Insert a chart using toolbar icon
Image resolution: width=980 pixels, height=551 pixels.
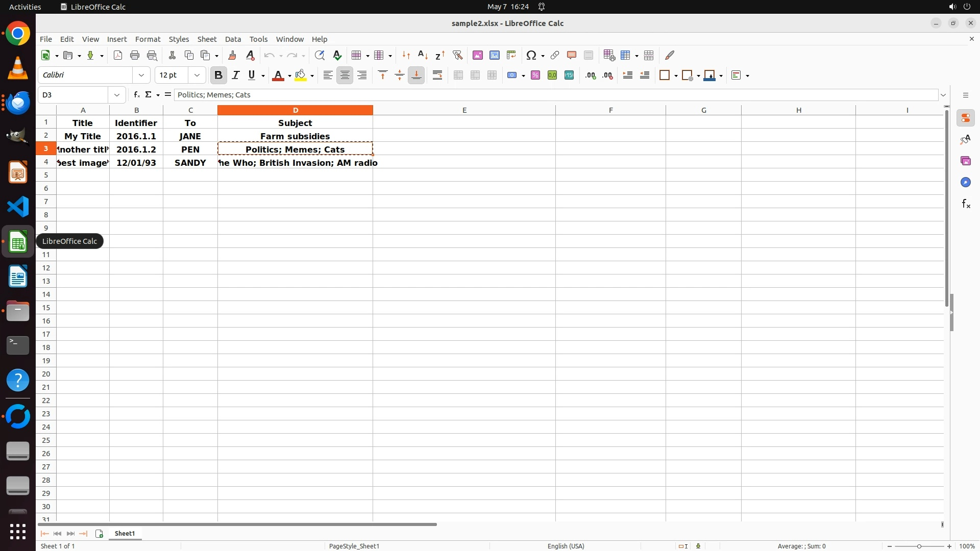pos(494,55)
